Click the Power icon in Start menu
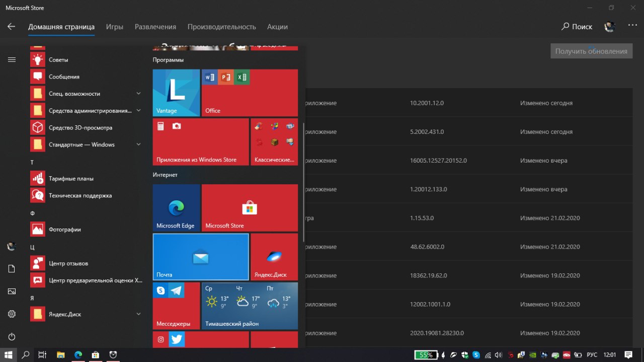The width and height of the screenshot is (644, 362). 12,336
